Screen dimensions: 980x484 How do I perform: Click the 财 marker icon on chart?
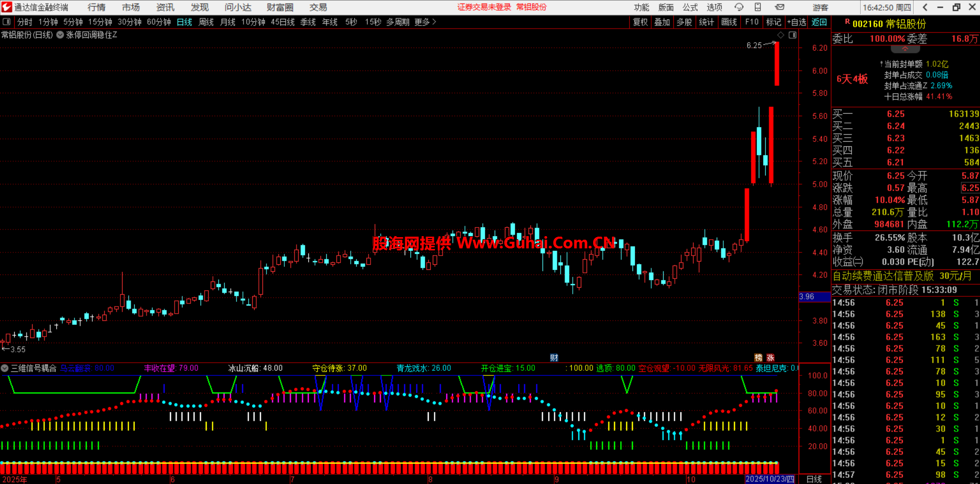(x=554, y=358)
